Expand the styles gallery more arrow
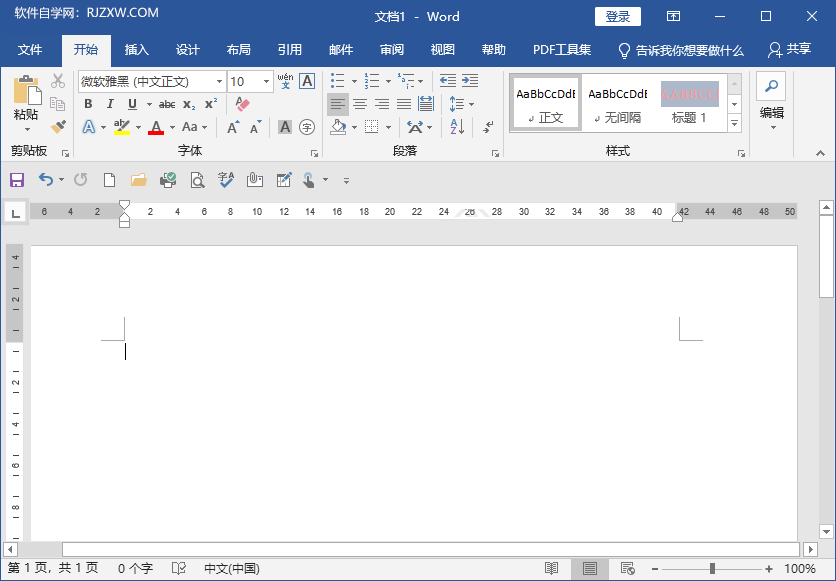This screenshot has height=581, width=836. coord(735,124)
